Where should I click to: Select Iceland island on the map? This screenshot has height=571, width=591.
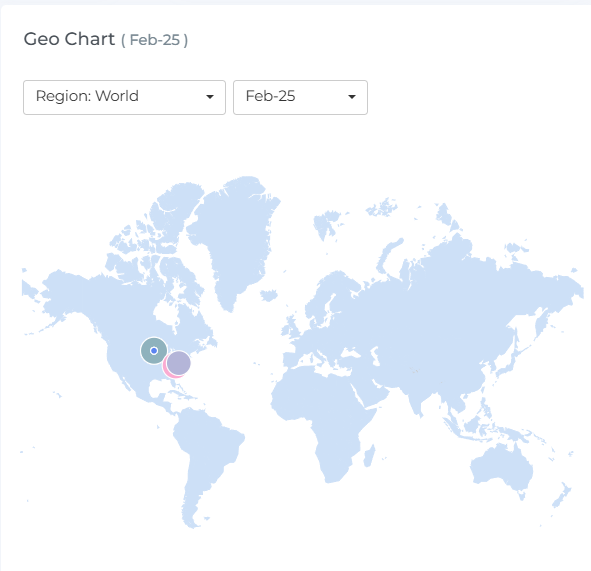click(x=269, y=295)
